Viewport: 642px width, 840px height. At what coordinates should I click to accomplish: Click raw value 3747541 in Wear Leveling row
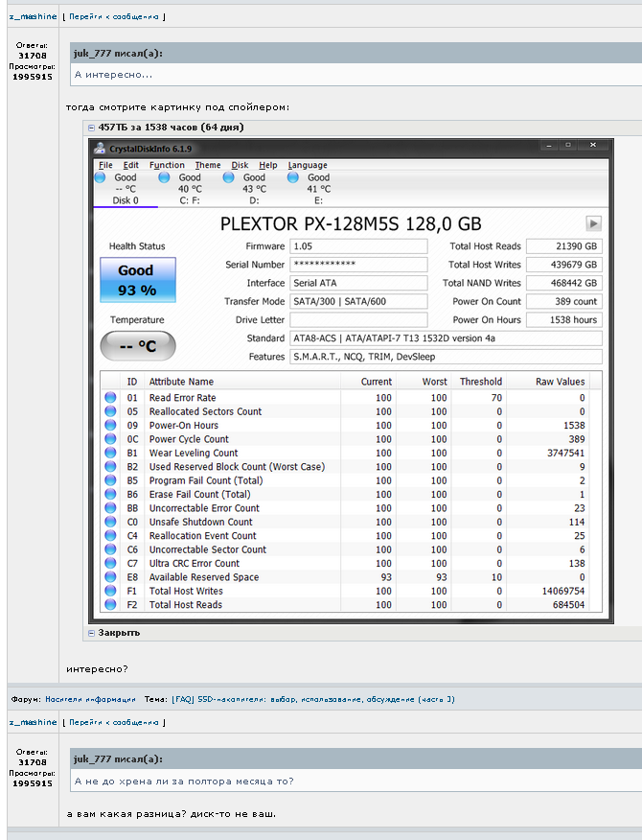565,453
